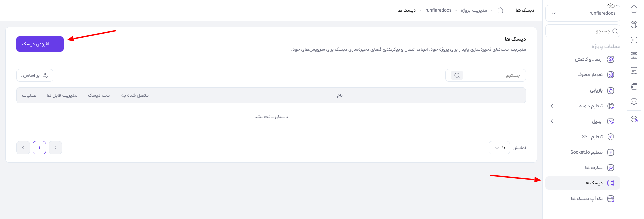Expand the ایمیل submenu chevron
The width and height of the screenshot is (644, 219).
pos(552,121)
